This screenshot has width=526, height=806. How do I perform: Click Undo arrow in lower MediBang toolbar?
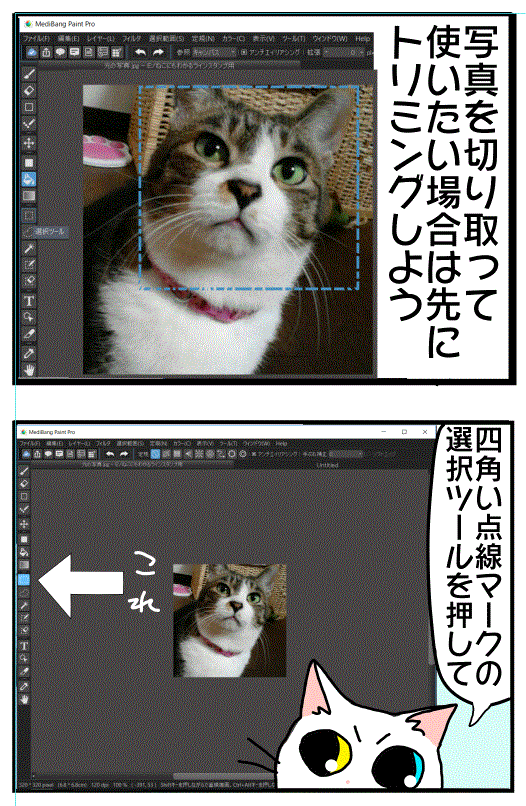click(110, 454)
